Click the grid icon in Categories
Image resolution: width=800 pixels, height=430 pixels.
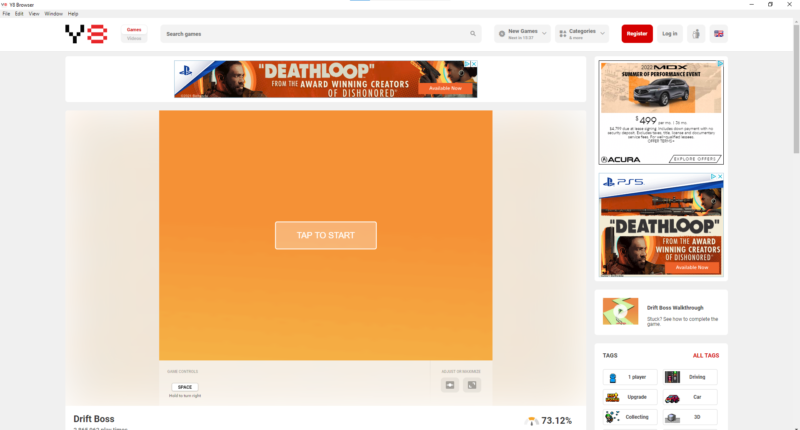click(x=563, y=34)
